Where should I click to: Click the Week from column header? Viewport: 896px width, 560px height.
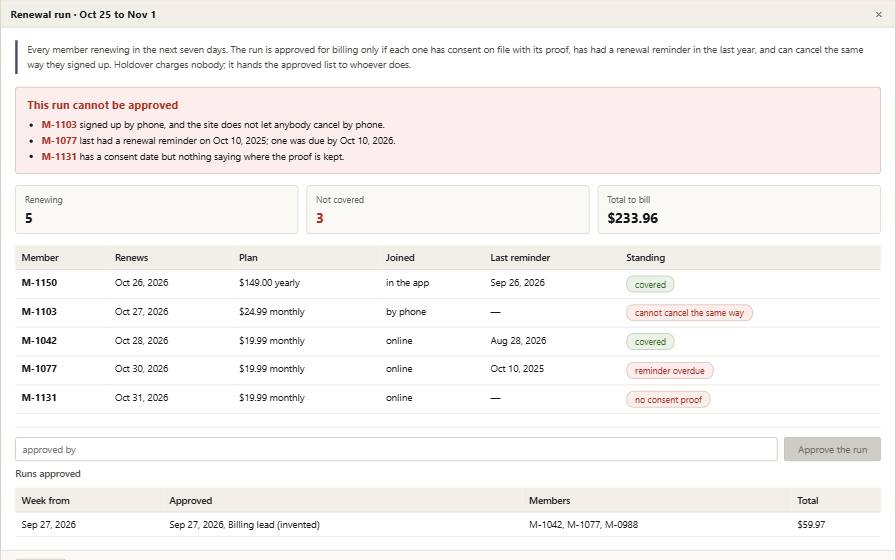46,501
